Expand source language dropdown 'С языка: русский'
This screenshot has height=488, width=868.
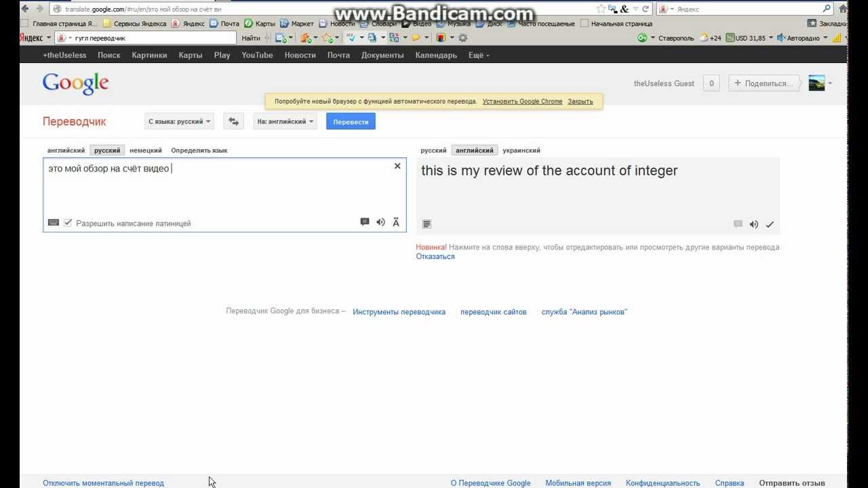pyautogui.click(x=180, y=121)
